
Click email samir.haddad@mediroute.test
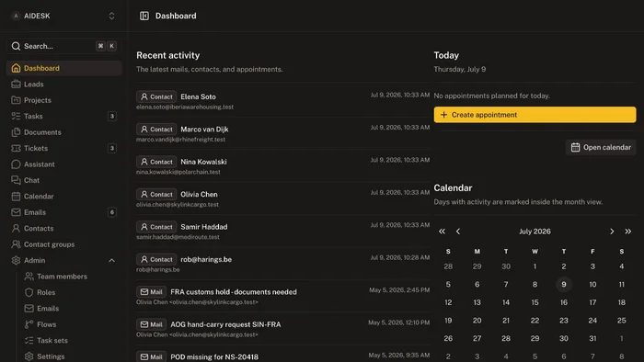(178, 237)
